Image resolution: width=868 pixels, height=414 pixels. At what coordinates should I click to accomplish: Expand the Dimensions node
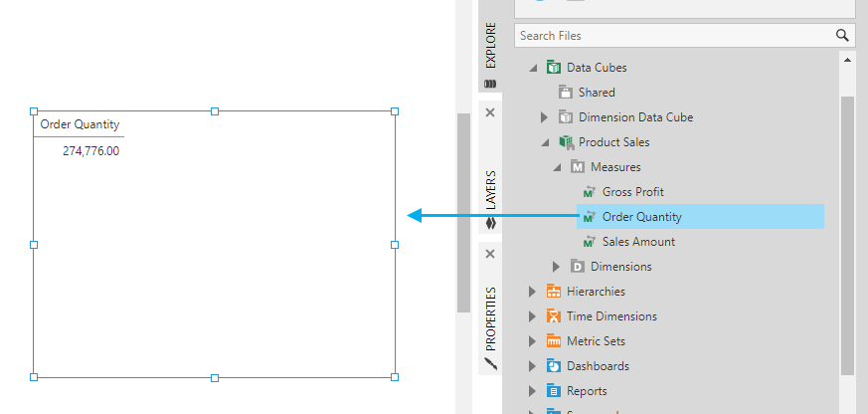556,267
